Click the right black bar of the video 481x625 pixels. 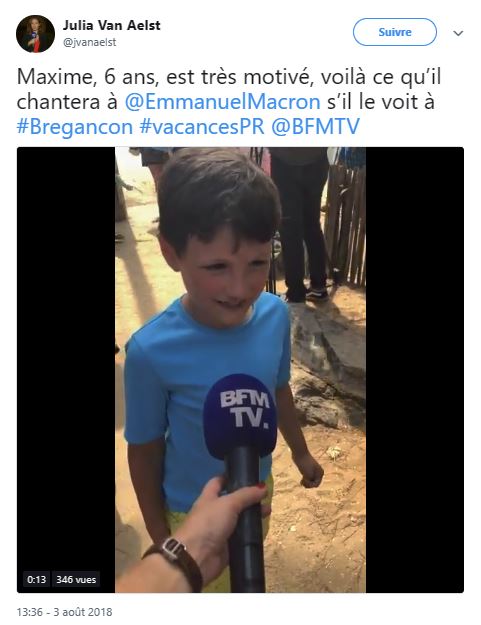click(415, 369)
